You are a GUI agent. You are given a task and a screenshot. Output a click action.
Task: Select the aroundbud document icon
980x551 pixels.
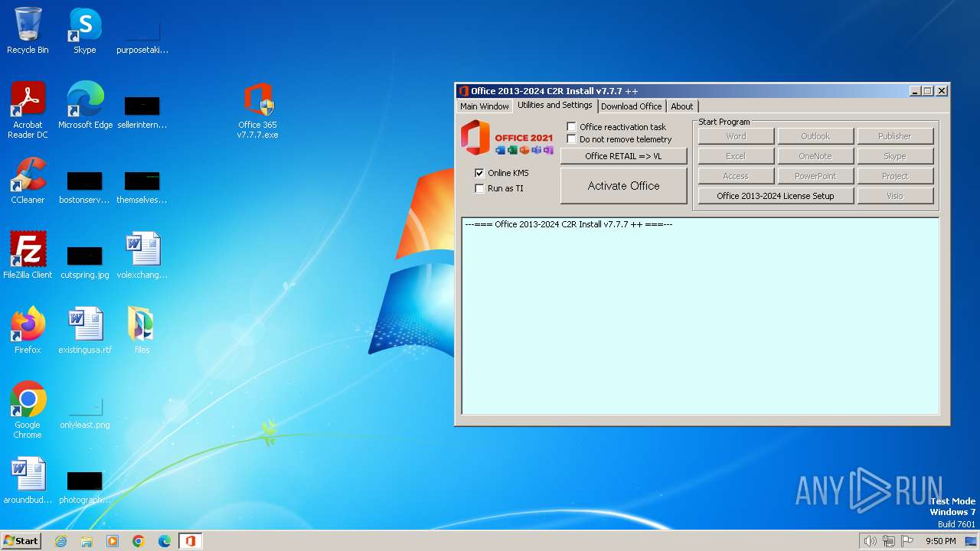pos(28,481)
